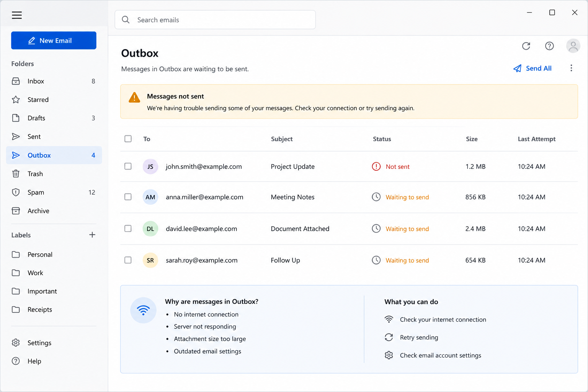Click the Trash bin icon

pos(16,174)
